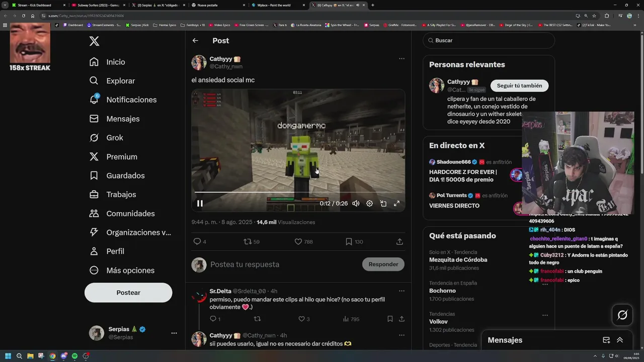Go to Inicio in sidebar

click(107, 62)
